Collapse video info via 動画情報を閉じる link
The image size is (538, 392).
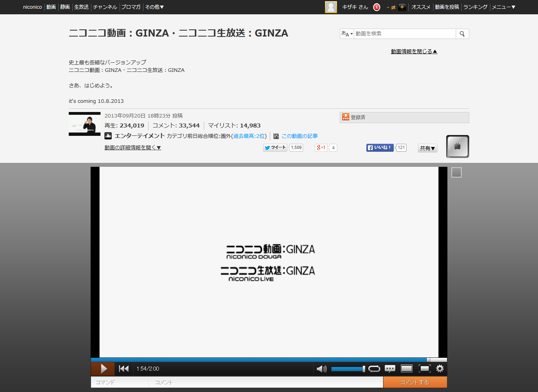click(x=414, y=51)
